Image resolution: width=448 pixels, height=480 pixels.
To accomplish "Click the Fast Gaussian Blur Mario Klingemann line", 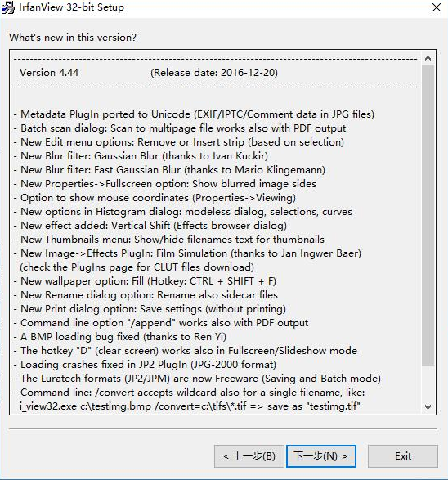I will [169, 170].
